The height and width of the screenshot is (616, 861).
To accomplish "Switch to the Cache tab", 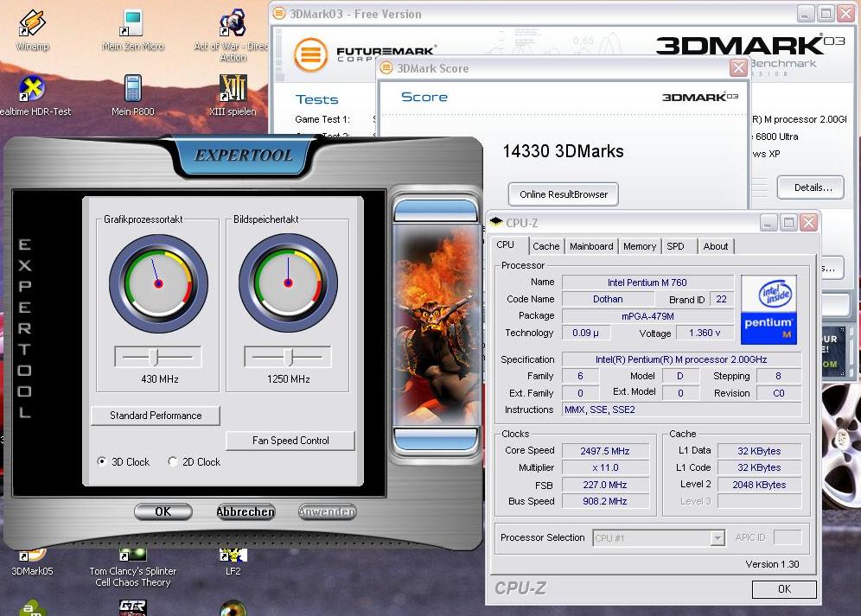I will pyautogui.click(x=545, y=246).
